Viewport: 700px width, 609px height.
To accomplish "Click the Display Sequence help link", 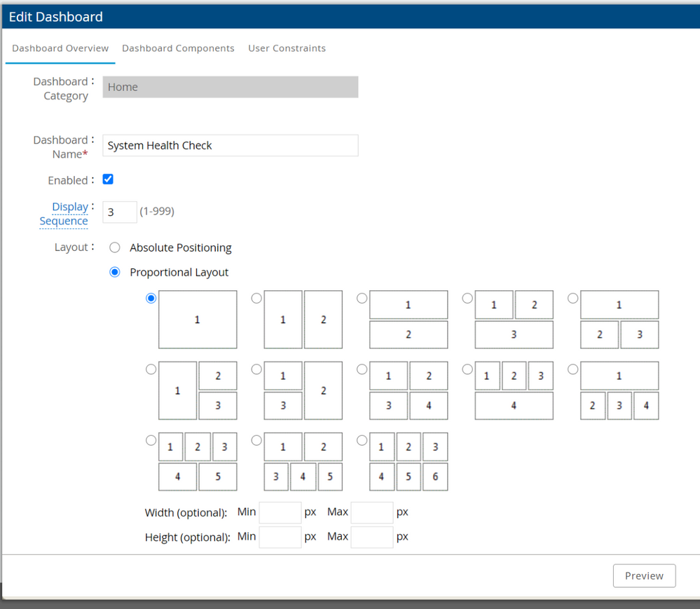I will pos(64,214).
